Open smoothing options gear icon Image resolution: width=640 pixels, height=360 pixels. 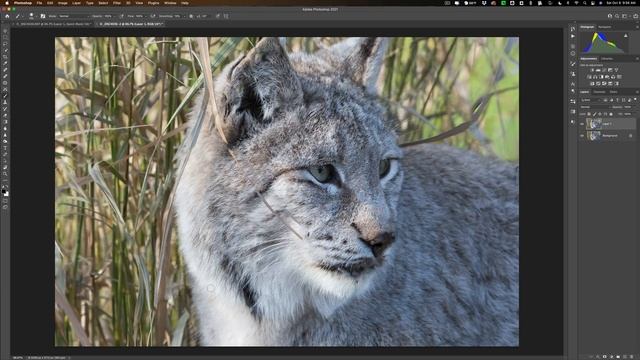(191, 16)
